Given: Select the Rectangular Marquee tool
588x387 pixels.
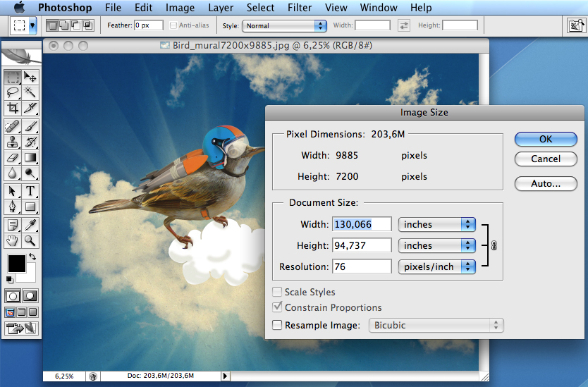Looking at the screenshot, I should (13, 77).
